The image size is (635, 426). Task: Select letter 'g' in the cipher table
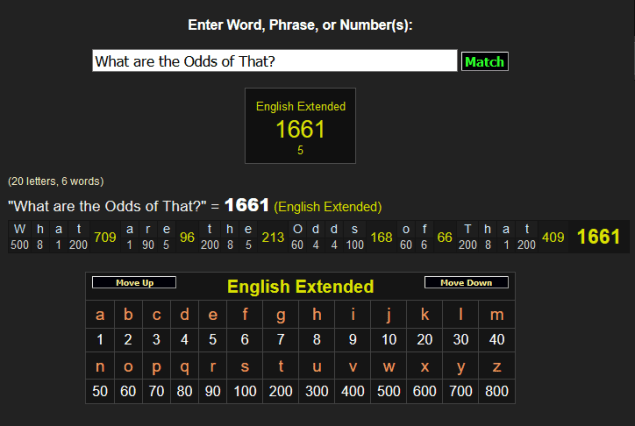(x=280, y=316)
